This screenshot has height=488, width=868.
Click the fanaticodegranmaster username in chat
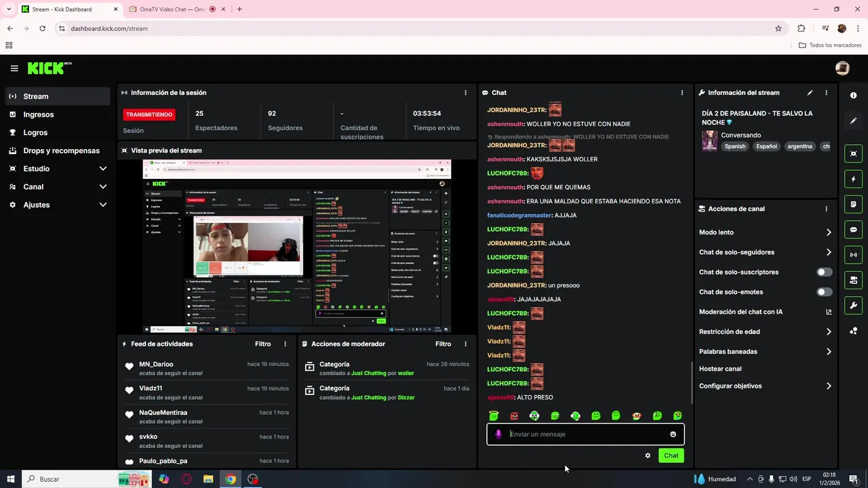519,216
